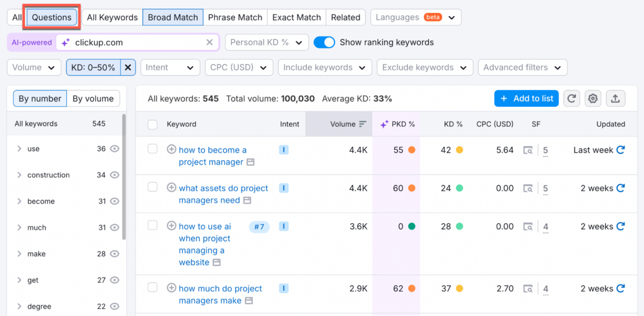Image resolution: width=644 pixels, height=316 pixels.
Task: Check the select-all keywords checkbox
Action: pyautogui.click(x=152, y=125)
